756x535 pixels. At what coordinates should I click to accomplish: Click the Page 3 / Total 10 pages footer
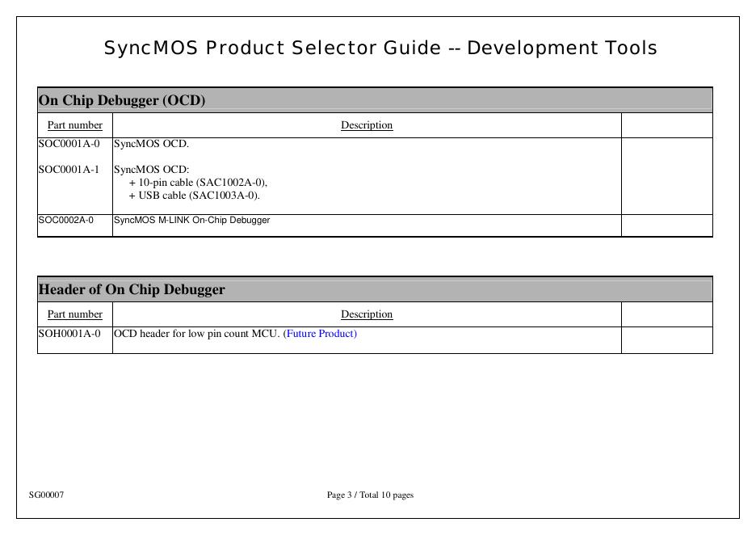click(370, 495)
